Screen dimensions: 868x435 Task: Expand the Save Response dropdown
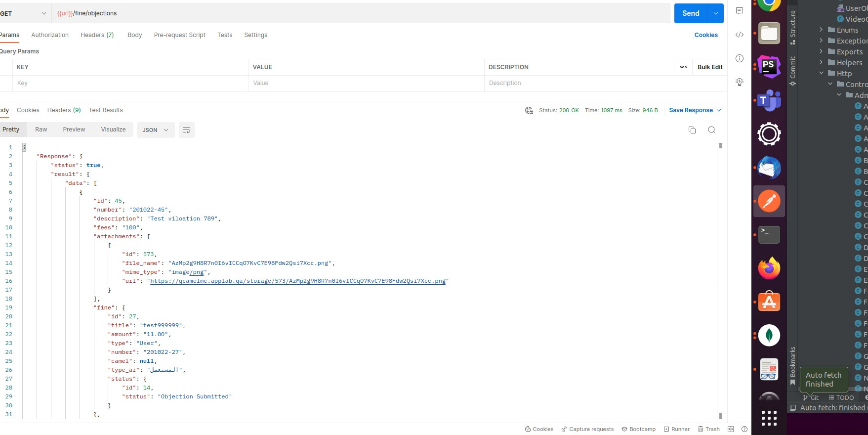click(695, 110)
